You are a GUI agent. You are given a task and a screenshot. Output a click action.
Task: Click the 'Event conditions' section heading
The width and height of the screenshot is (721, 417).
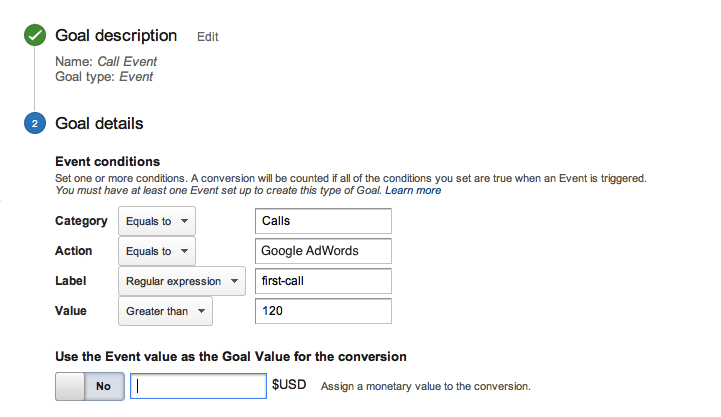107,162
